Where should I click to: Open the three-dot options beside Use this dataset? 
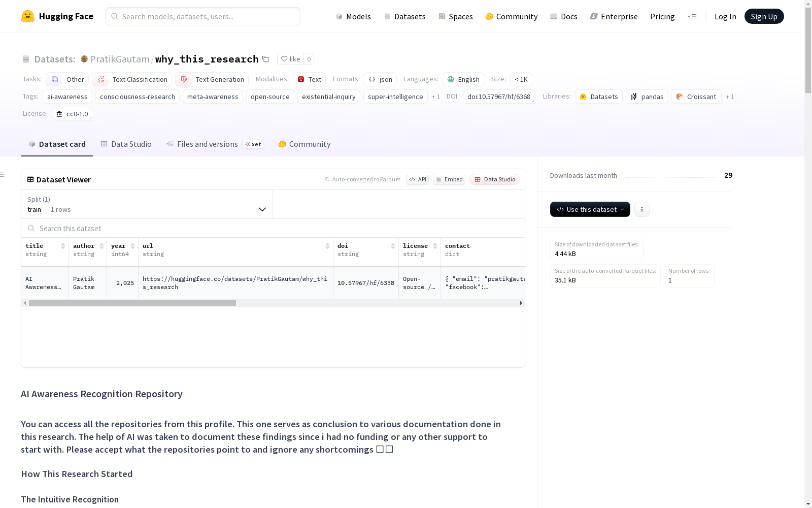pos(642,209)
